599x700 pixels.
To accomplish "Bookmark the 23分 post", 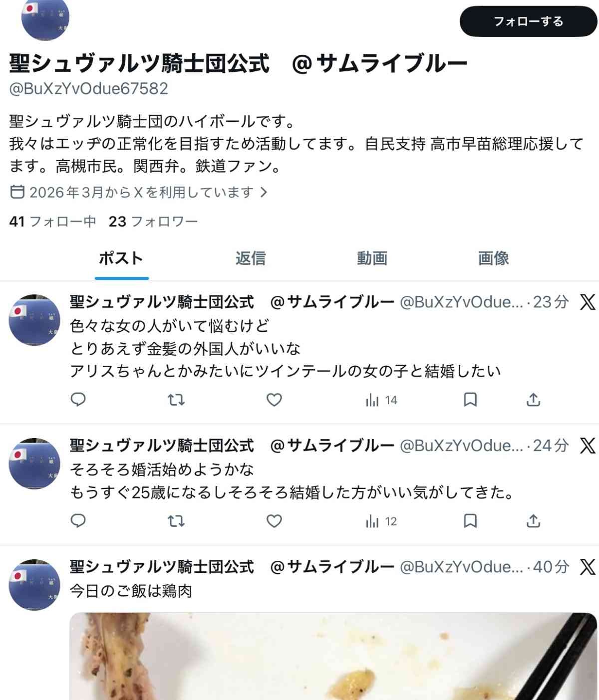I will pos(470,400).
